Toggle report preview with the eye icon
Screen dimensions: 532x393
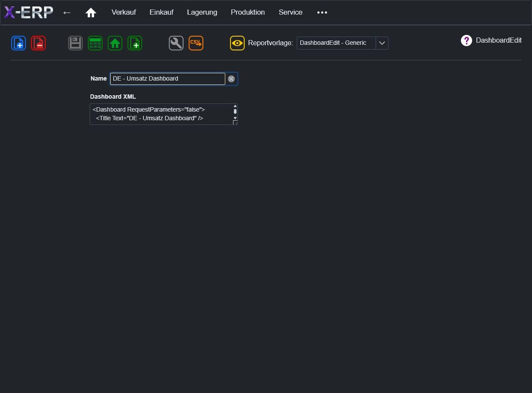pos(237,43)
